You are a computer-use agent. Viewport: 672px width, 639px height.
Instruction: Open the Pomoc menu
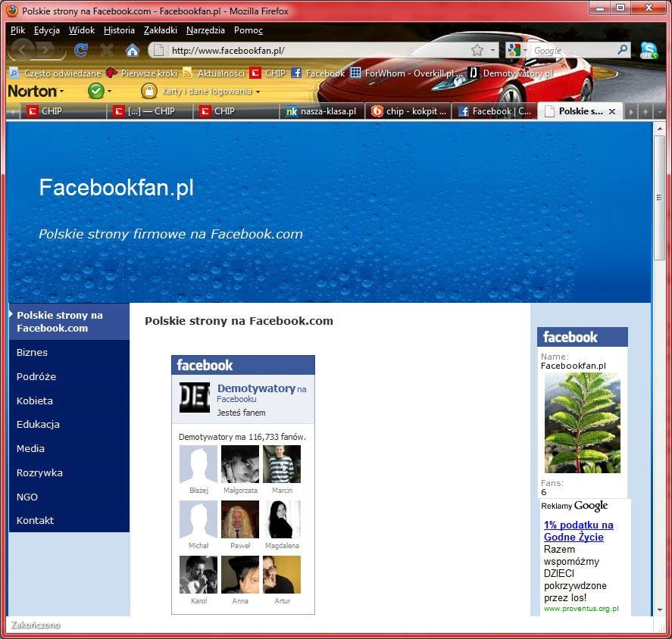pos(248,30)
